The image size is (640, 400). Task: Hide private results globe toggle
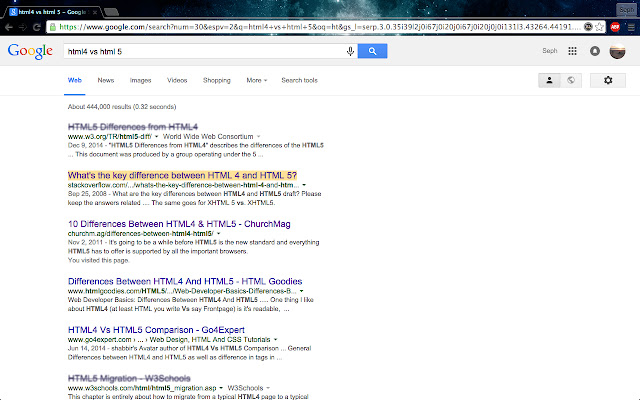coord(571,80)
